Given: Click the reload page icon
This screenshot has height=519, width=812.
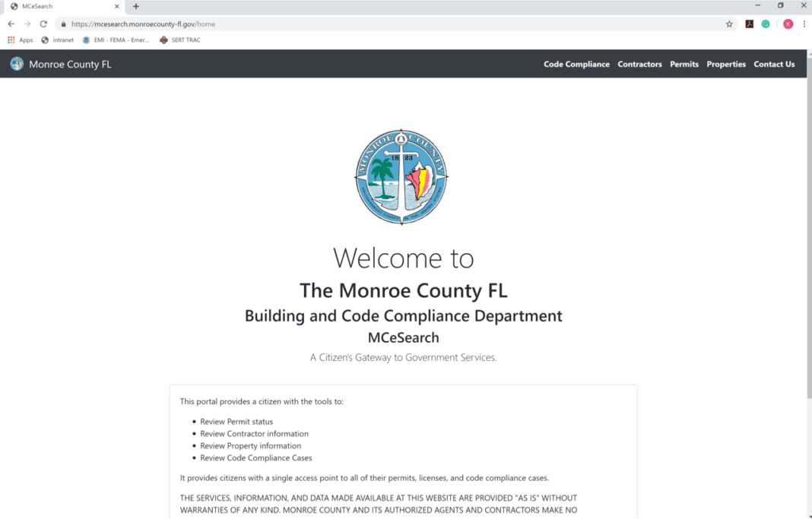Looking at the screenshot, I should coord(43,24).
